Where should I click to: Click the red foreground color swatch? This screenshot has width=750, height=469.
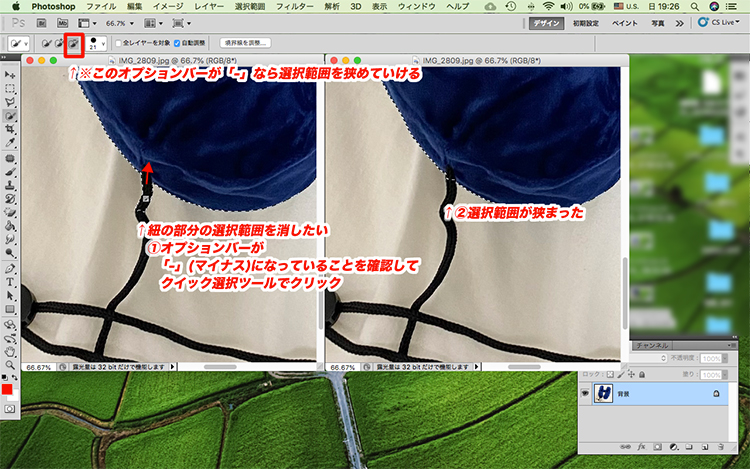(x=7, y=390)
